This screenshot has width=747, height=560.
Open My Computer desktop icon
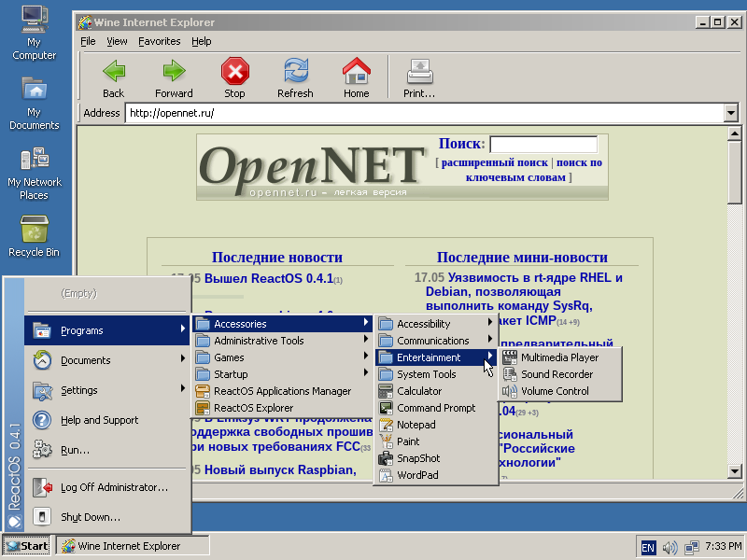pyautogui.click(x=34, y=17)
